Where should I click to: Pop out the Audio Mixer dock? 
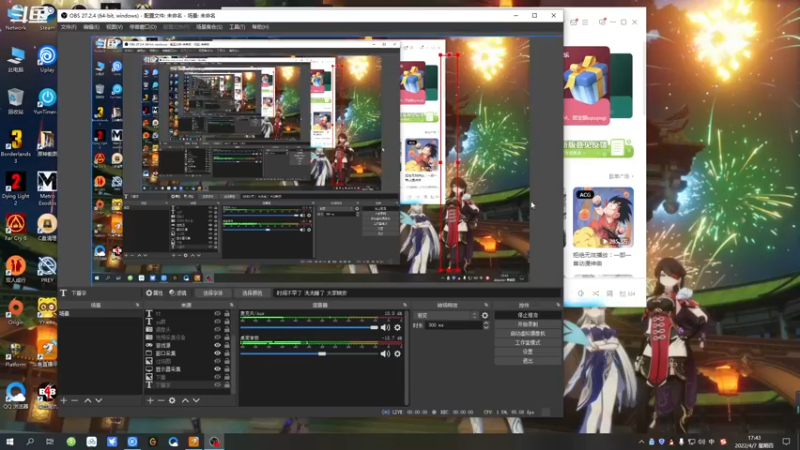405,305
